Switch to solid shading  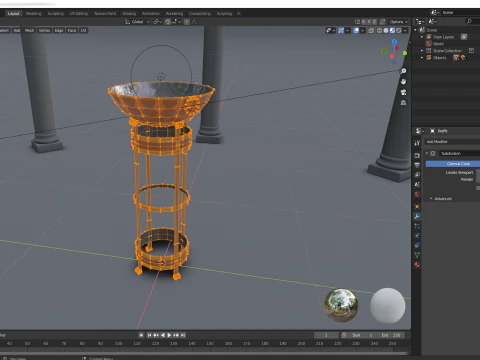pos(386,30)
